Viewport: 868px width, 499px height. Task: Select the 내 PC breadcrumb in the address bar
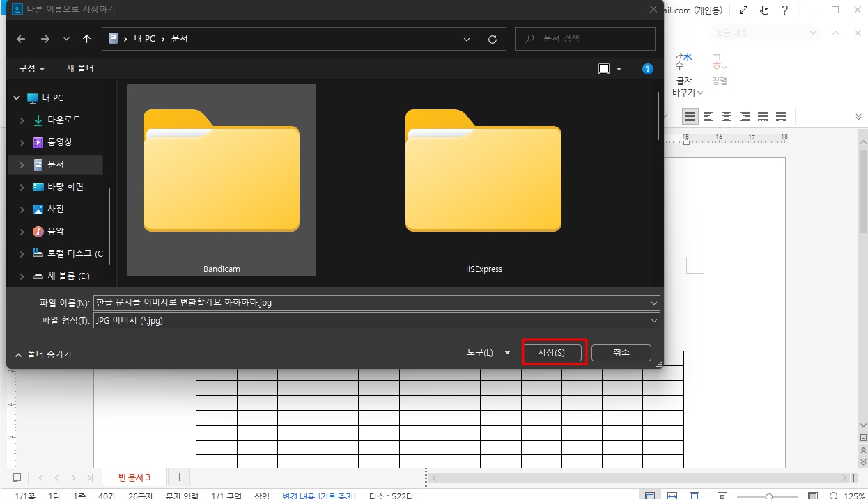(145, 39)
